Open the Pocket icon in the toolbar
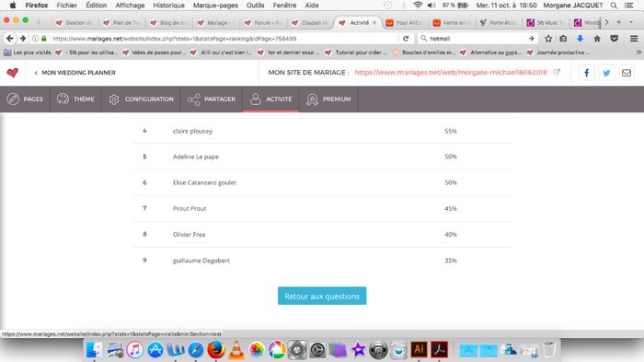Viewport: 644px width, 362px height. (x=614, y=39)
